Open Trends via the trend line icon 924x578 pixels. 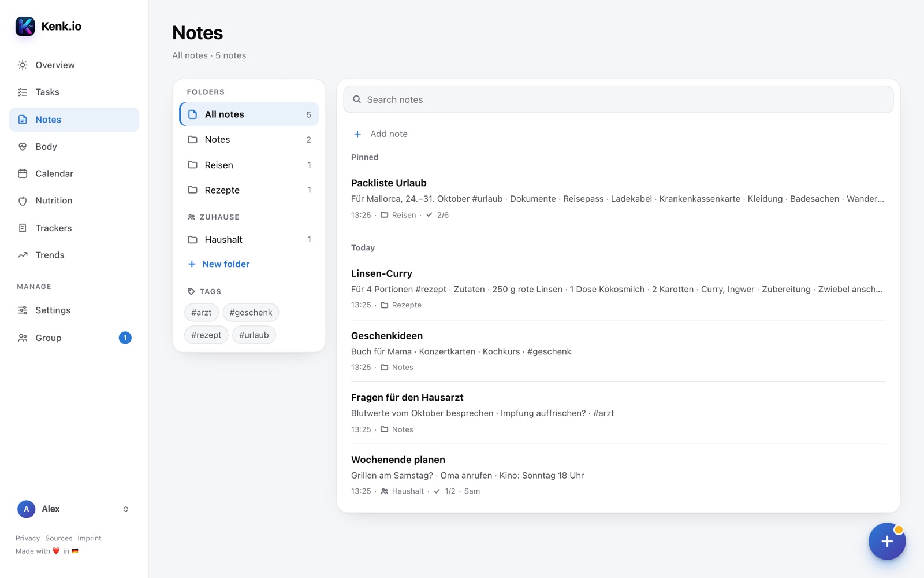[23, 255]
